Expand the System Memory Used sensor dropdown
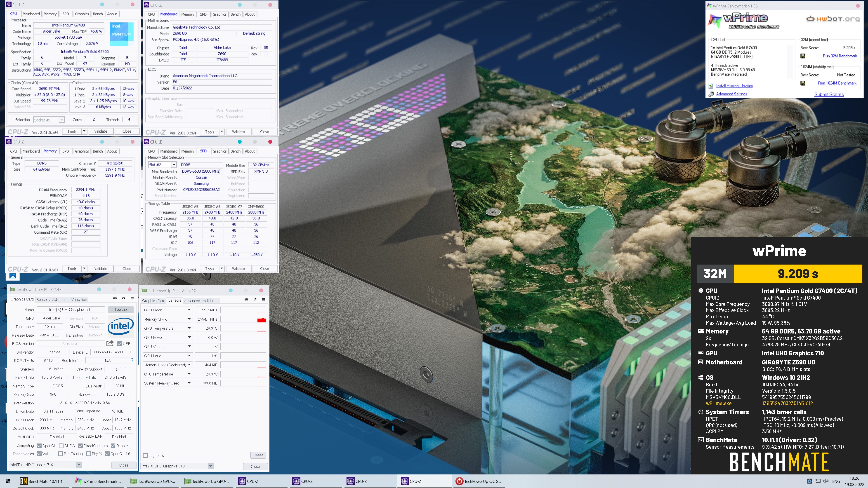 (189, 383)
